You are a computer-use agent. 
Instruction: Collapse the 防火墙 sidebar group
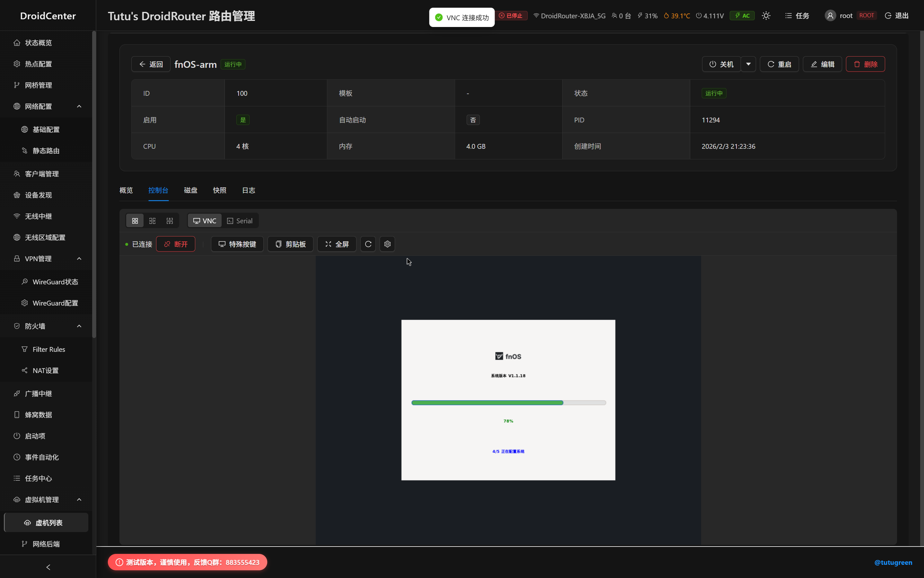(x=79, y=326)
